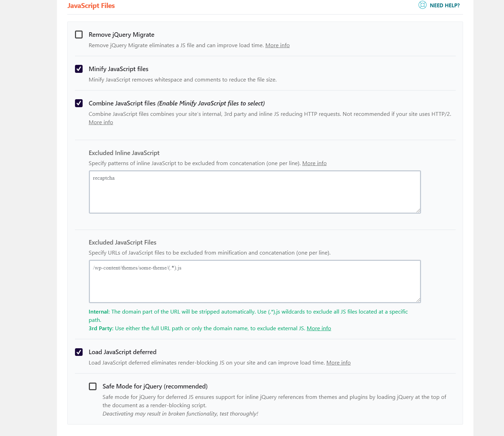
Task: Click the Load JavaScript deferred label
Action: tap(123, 352)
